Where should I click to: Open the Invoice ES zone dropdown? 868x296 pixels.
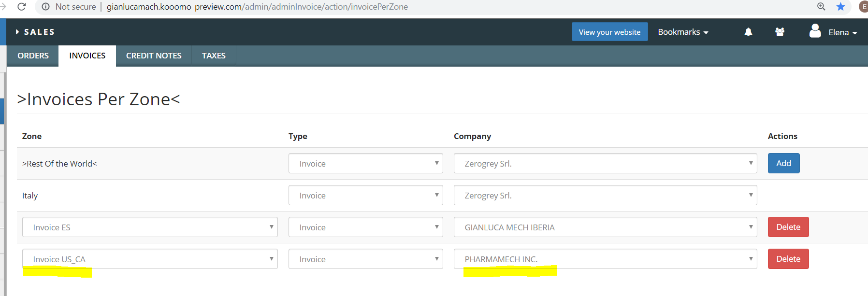tap(150, 227)
